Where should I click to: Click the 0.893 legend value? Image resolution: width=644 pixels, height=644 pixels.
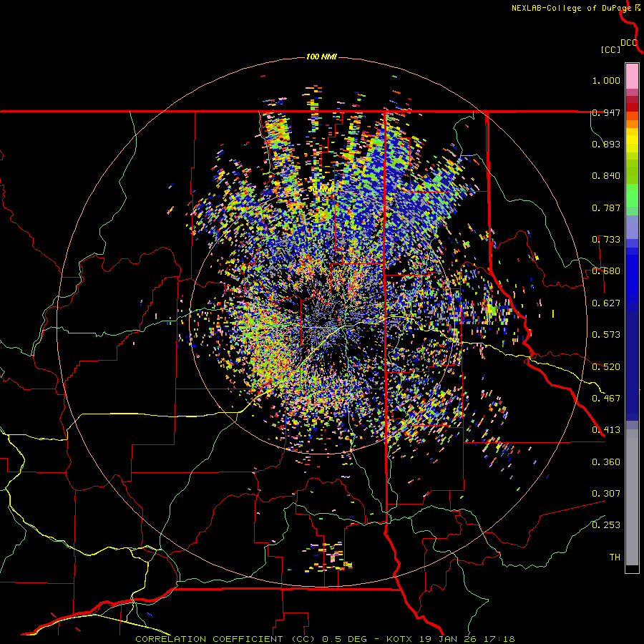click(606, 144)
